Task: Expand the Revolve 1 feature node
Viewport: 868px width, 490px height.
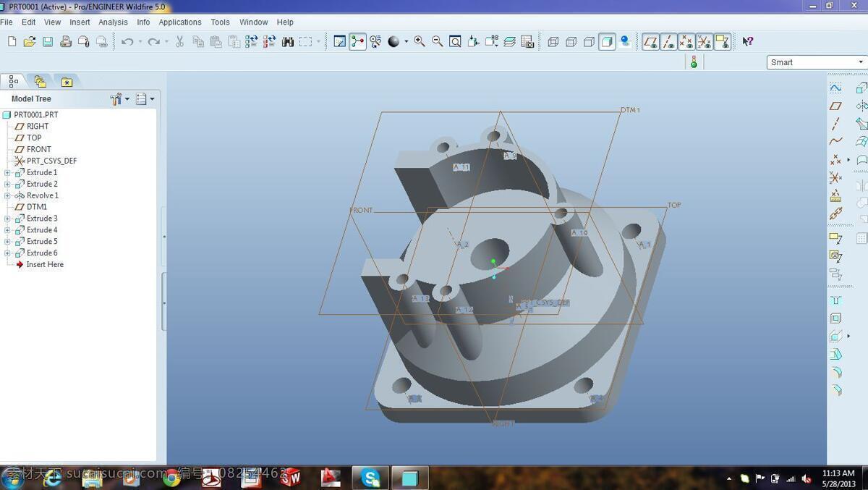Action: (x=7, y=196)
